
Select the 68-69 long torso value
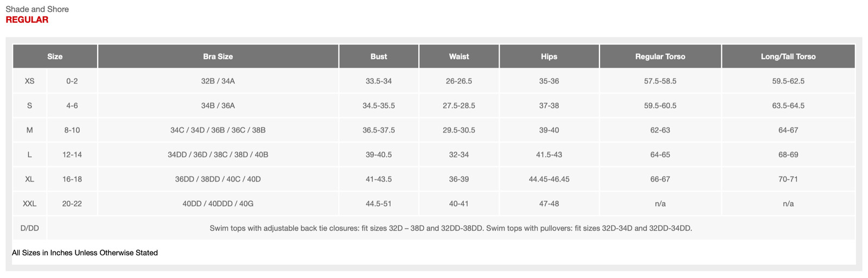point(788,155)
